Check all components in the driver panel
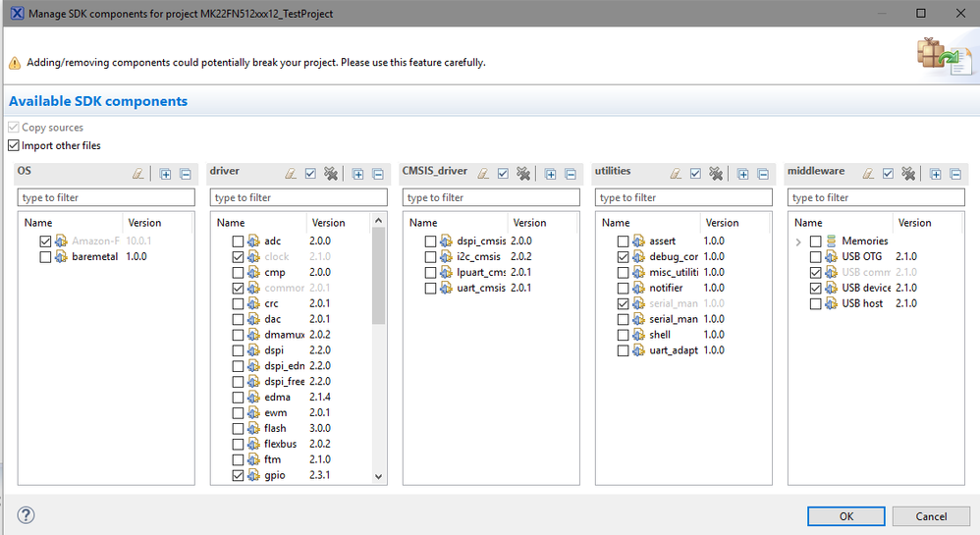This screenshot has height=535, width=980. coord(310,174)
